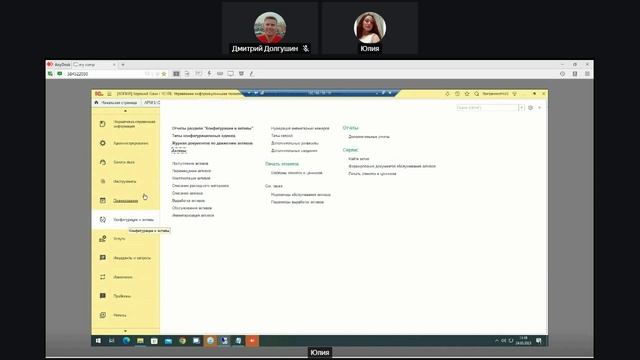
Task: Open the history clock icon in 1C header
Action: coord(457,94)
